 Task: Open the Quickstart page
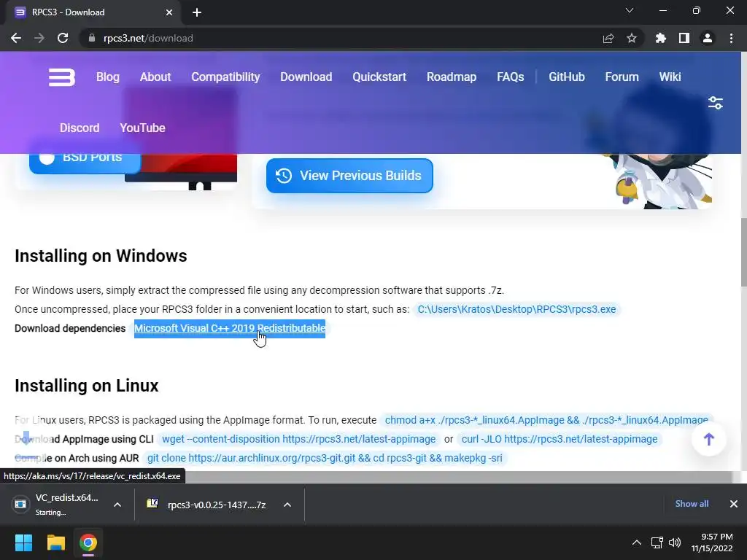(379, 77)
